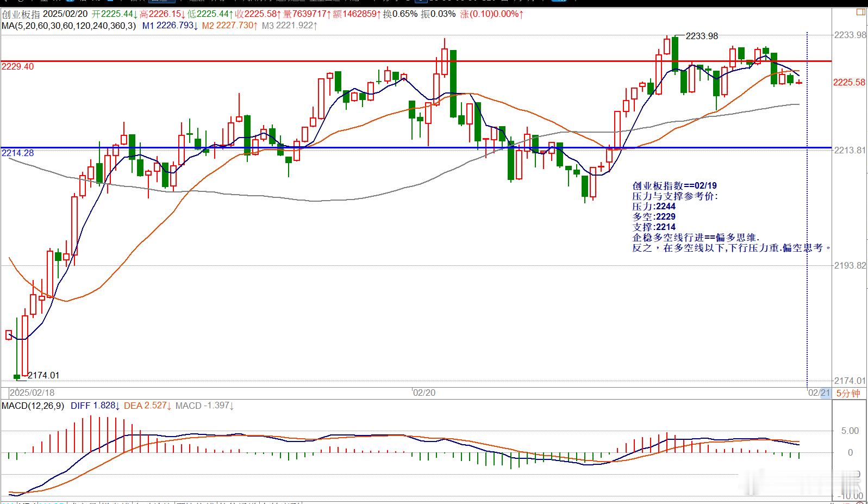Image resolution: width=868 pixels, height=504 pixels.
Task: Click the 2213.81 price label on right axis
Action: pos(850,150)
